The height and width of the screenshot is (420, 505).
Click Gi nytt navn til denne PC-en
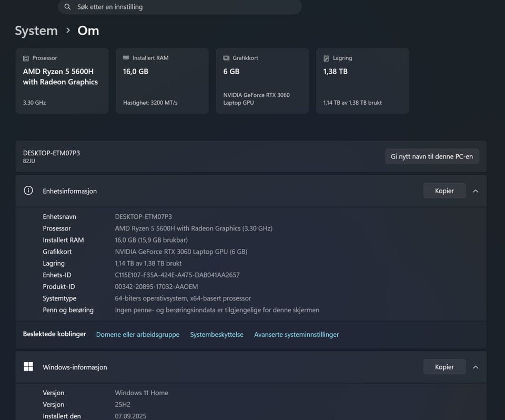coord(432,156)
